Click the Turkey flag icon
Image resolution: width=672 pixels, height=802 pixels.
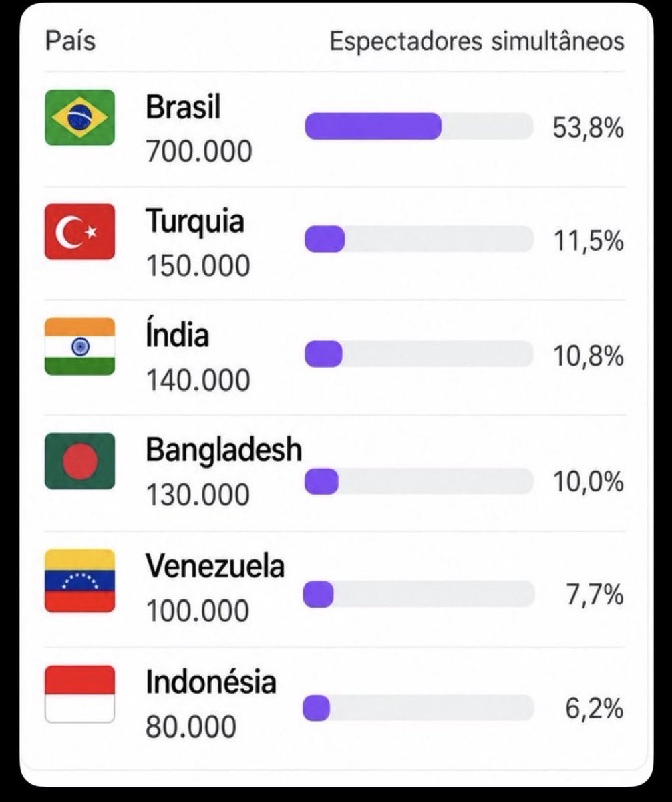tap(80, 231)
